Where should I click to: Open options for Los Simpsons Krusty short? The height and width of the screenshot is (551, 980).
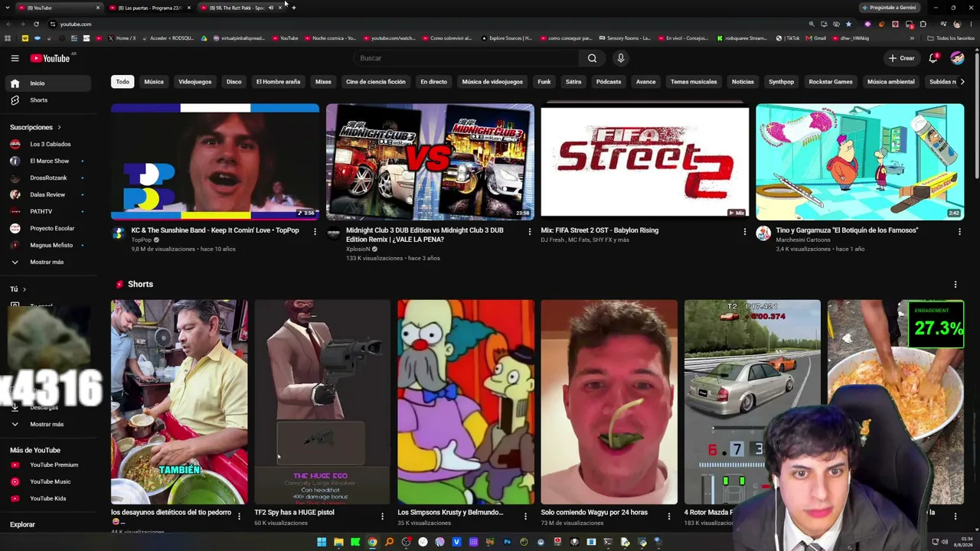(525, 516)
